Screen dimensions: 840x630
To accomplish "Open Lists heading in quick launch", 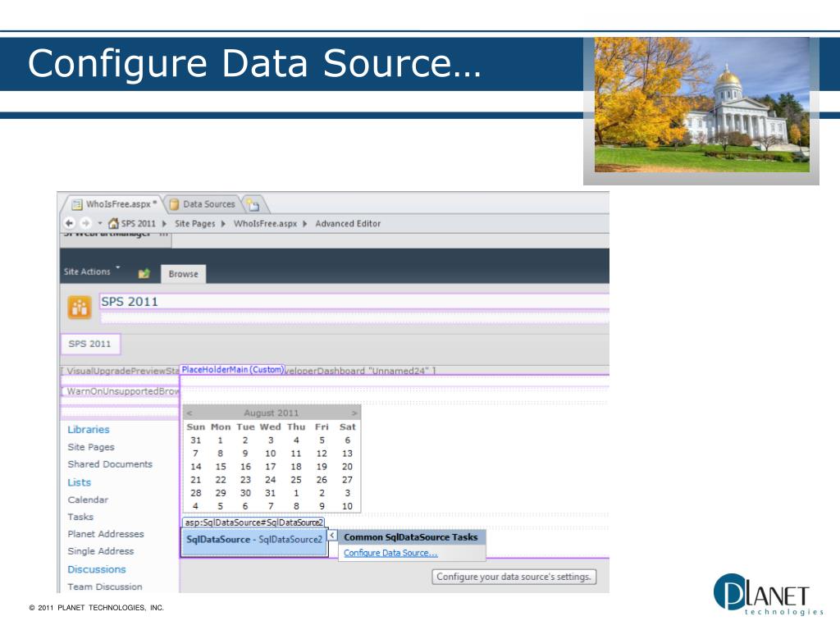I will point(80,482).
